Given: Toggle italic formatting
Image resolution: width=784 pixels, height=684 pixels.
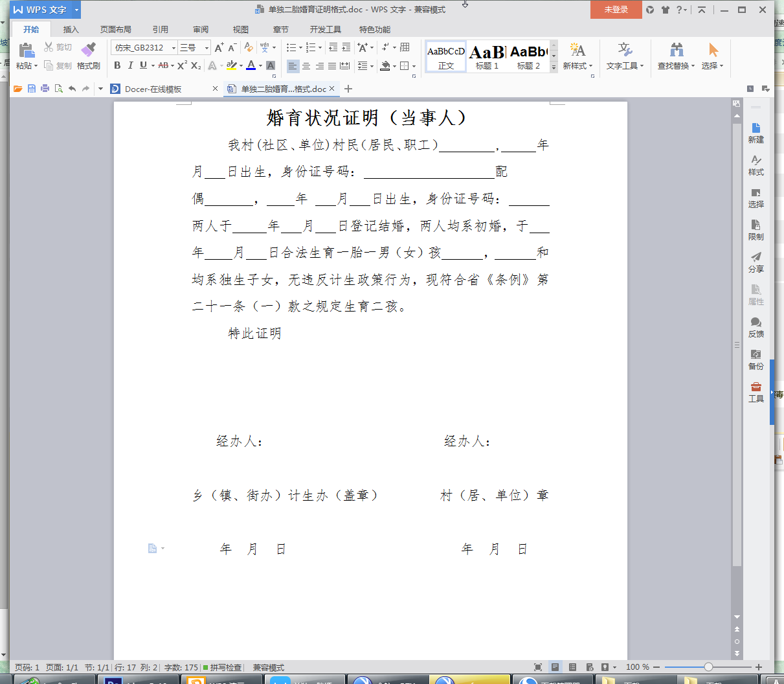Looking at the screenshot, I should click(130, 65).
